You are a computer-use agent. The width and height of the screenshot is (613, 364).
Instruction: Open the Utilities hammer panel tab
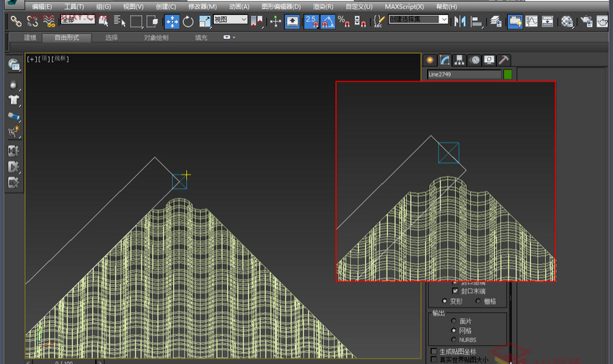503,60
